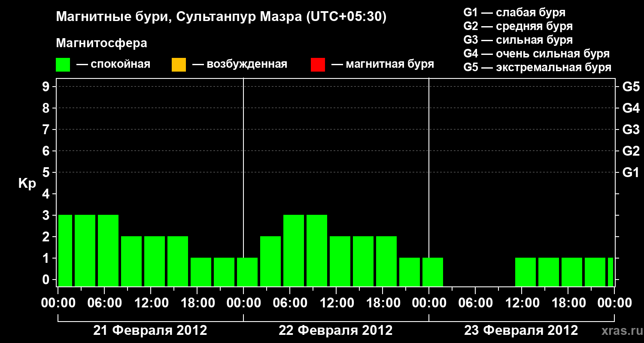This screenshot has height=343, width=644.
Task: Click the 06:00 time label for 21 February
Action: pos(104,303)
